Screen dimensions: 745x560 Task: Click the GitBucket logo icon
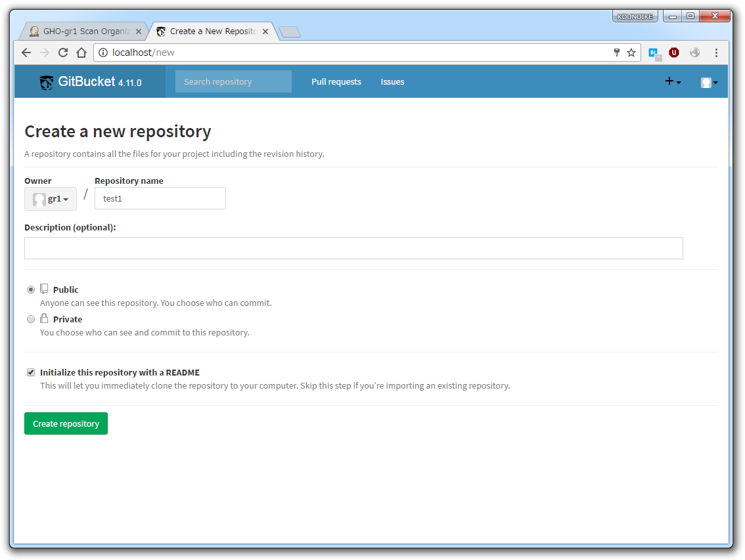click(46, 81)
